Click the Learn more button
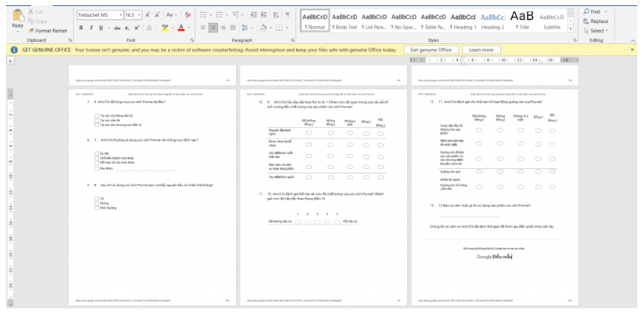 point(480,50)
